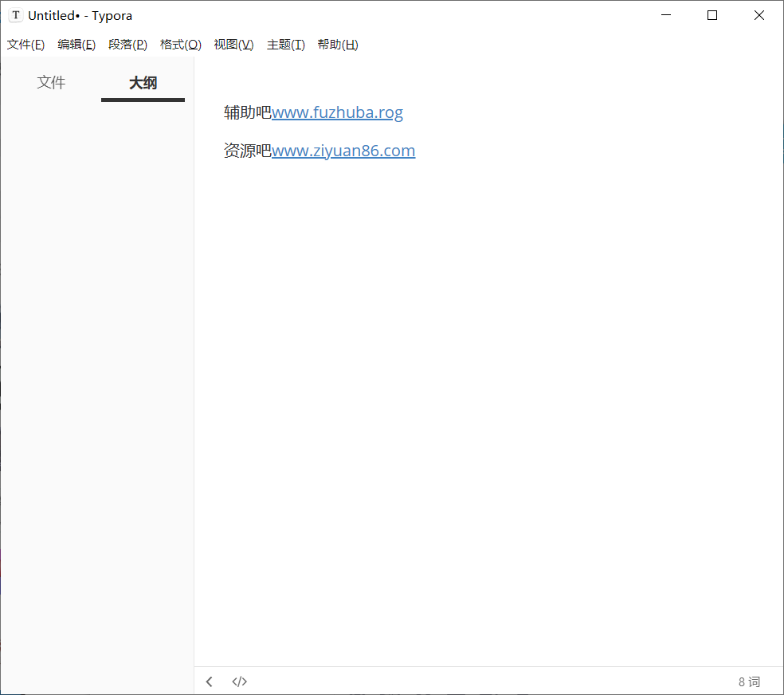
Task: Open the 编辑(E) menu
Action: coord(76,45)
